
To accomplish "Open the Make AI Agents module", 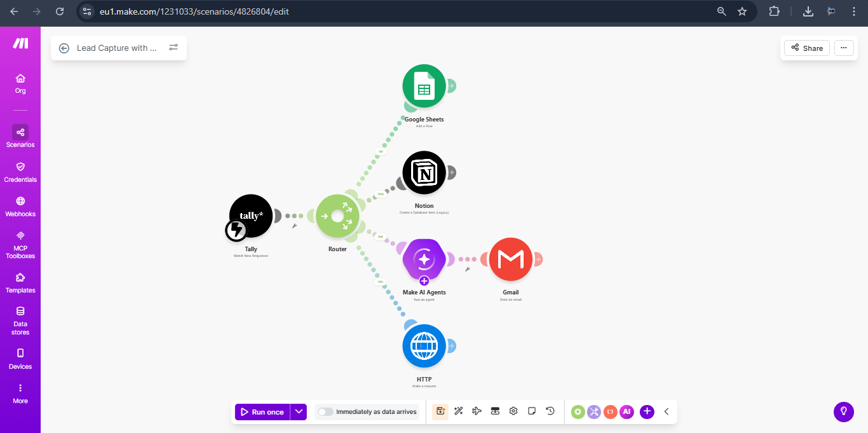I will coord(424,259).
